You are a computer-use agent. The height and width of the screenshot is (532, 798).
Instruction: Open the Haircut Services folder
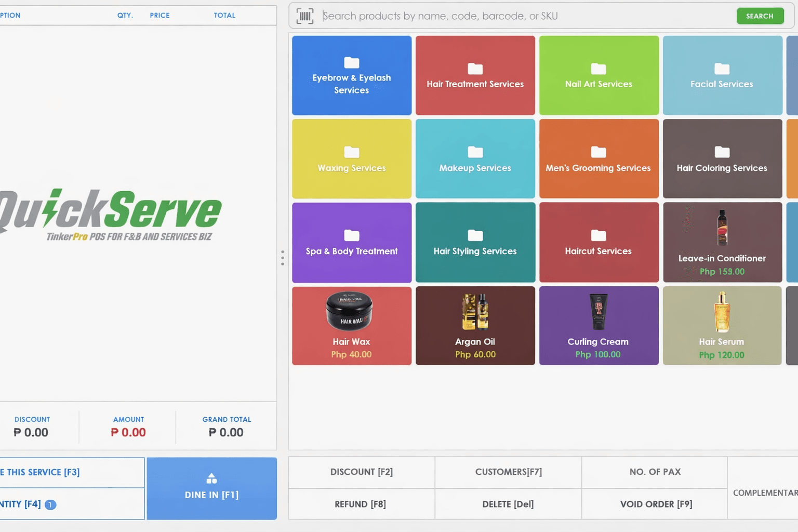[x=598, y=242]
